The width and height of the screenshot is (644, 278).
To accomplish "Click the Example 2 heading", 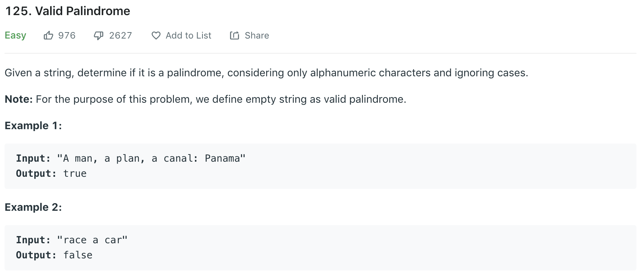I will pyautogui.click(x=33, y=207).
